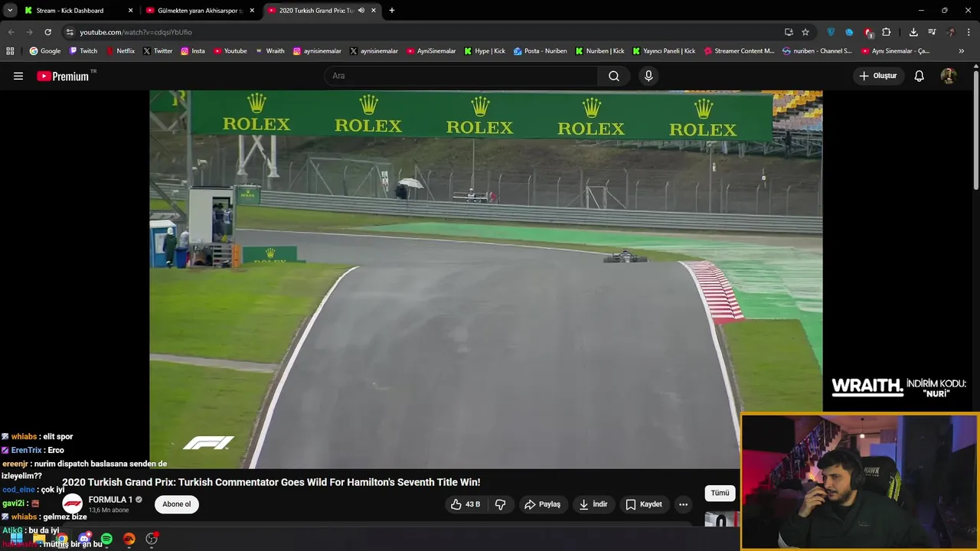This screenshot has width=980, height=551.
Task: Reload the current YouTube page
Action: [x=47, y=32]
